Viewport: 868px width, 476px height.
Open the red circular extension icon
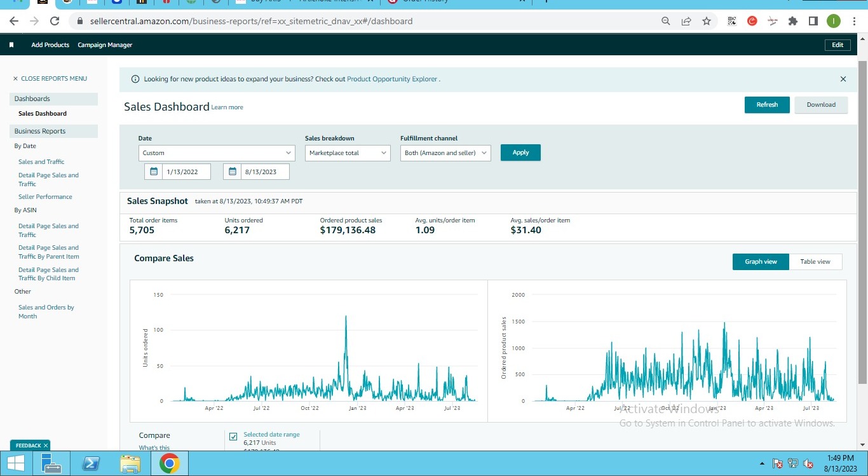coord(752,21)
